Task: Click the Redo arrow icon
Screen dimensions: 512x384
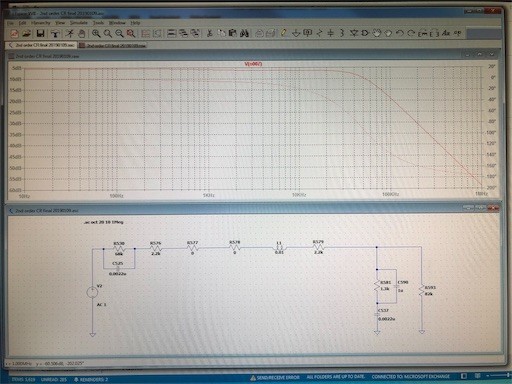Action: pos(411,33)
